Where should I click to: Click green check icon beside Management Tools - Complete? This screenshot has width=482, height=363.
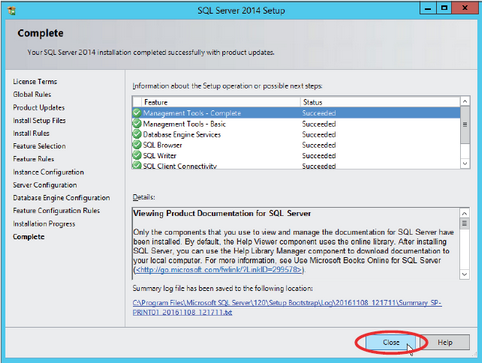click(x=137, y=113)
